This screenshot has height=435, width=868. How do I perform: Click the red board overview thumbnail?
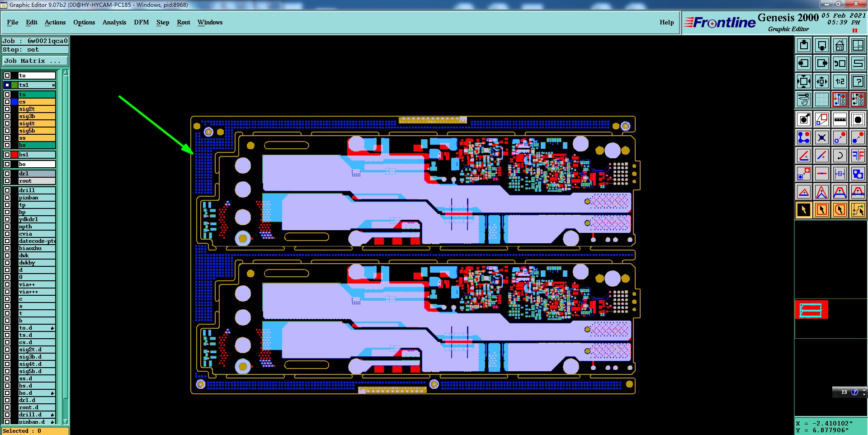(x=811, y=310)
